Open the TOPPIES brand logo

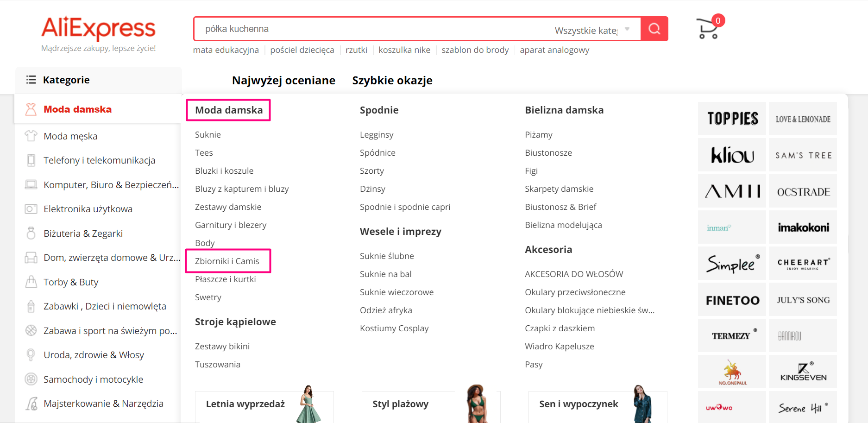pos(732,119)
